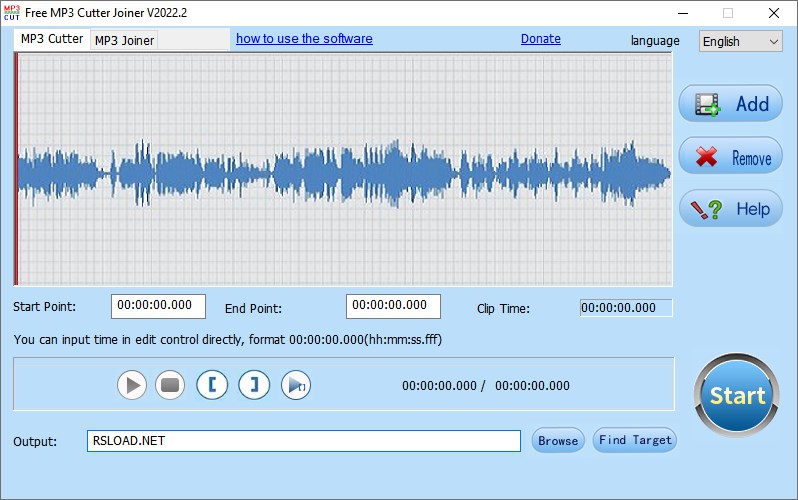Click the Remove file button
The image size is (798, 500).
(x=730, y=157)
